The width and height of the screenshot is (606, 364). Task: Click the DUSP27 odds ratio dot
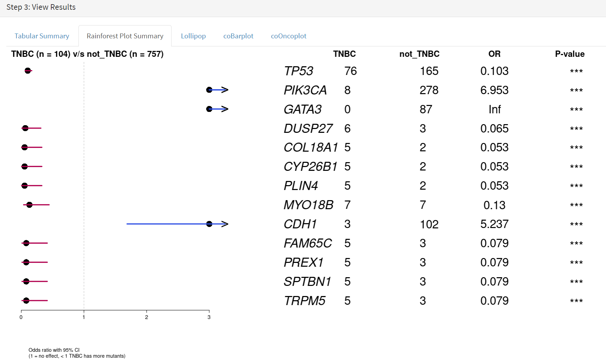point(25,128)
